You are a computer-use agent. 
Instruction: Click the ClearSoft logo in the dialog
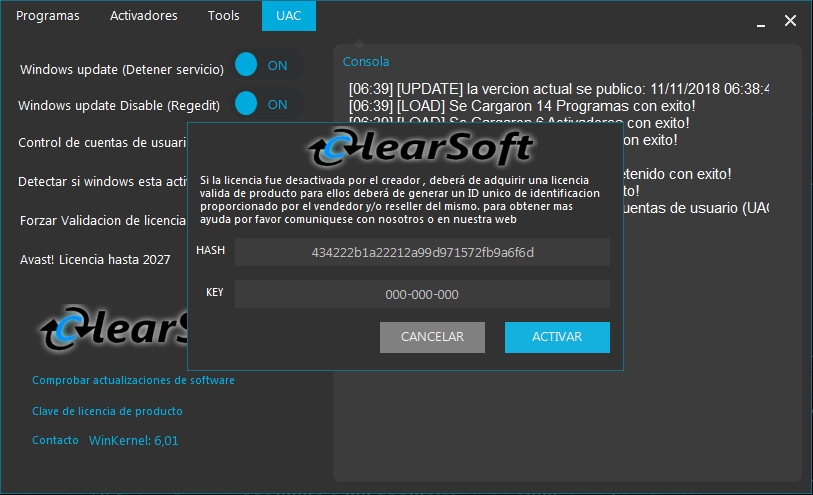pos(420,148)
